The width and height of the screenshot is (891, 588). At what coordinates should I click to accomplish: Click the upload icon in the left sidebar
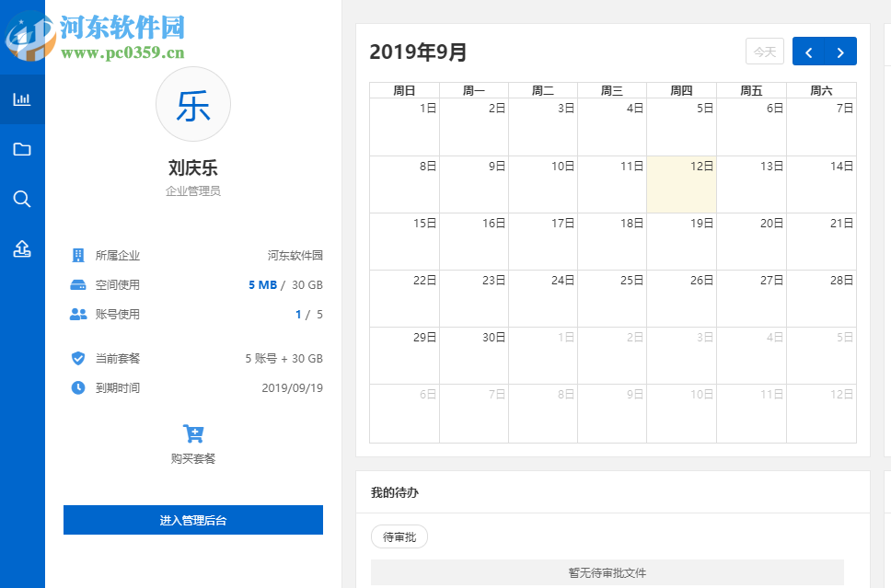pos(21,248)
